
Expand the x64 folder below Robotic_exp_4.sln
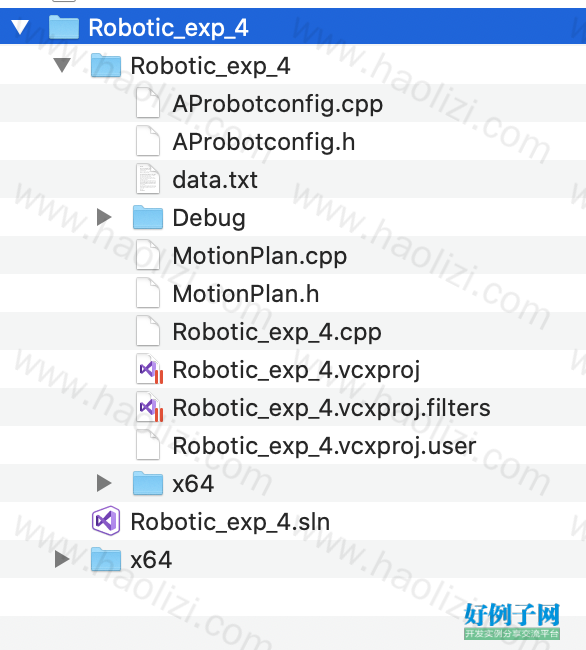click(x=62, y=559)
